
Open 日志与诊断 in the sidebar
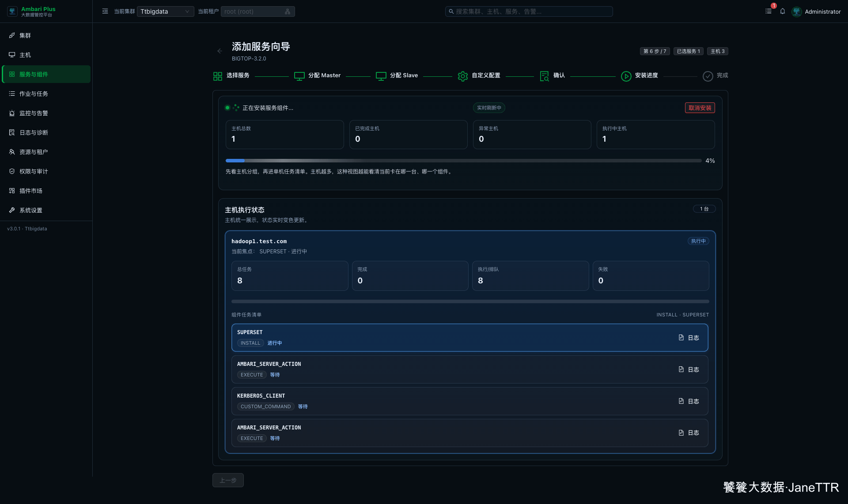click(46, 132)
